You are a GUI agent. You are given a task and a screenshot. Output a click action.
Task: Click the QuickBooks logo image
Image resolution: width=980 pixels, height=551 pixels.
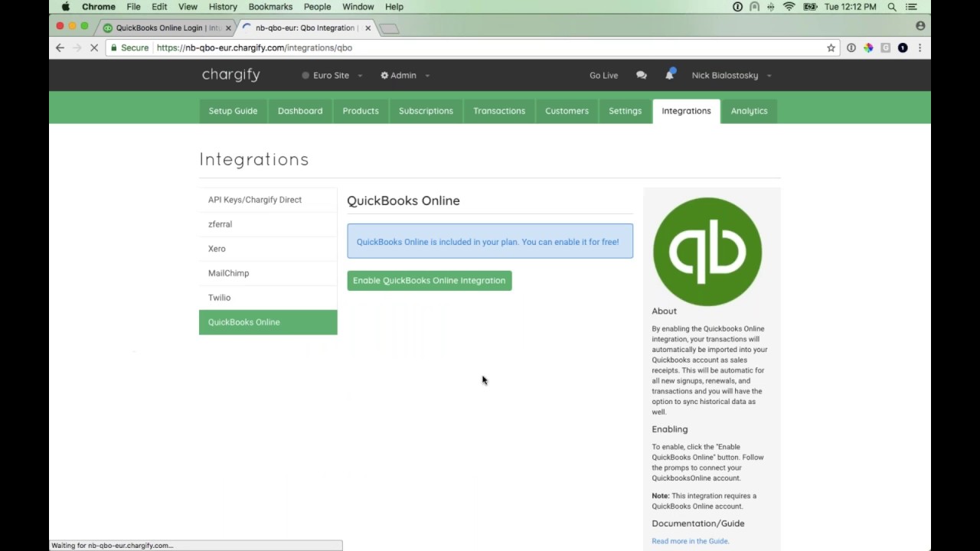click(707, 252)
